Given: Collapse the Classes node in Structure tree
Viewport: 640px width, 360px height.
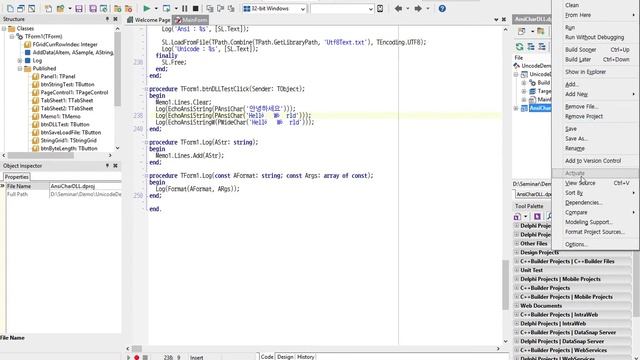Looking at the screenshot, I should tap(4, 29).
